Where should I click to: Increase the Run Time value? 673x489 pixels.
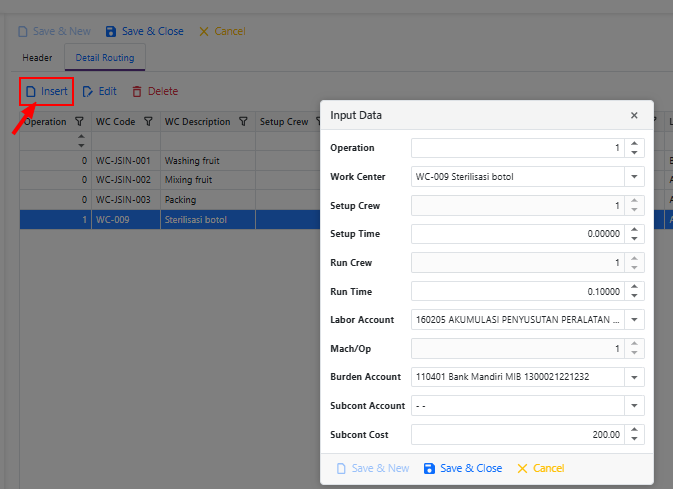634,287
